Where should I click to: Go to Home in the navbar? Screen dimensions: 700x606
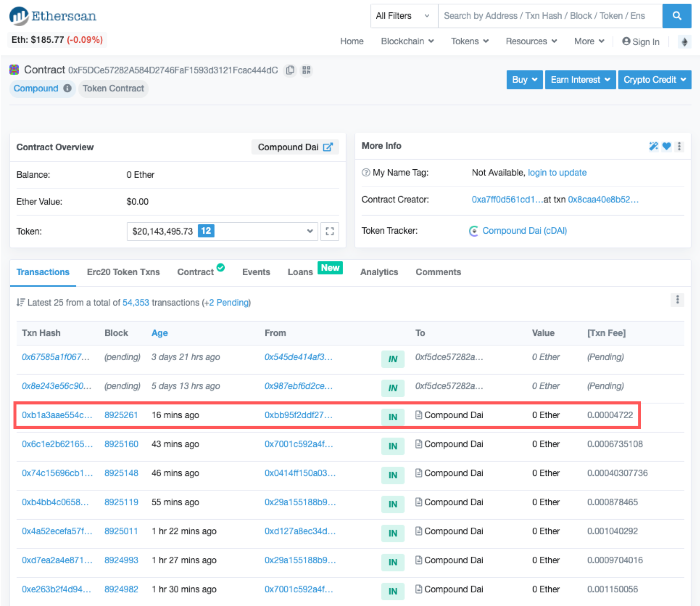tap(352, 41)
